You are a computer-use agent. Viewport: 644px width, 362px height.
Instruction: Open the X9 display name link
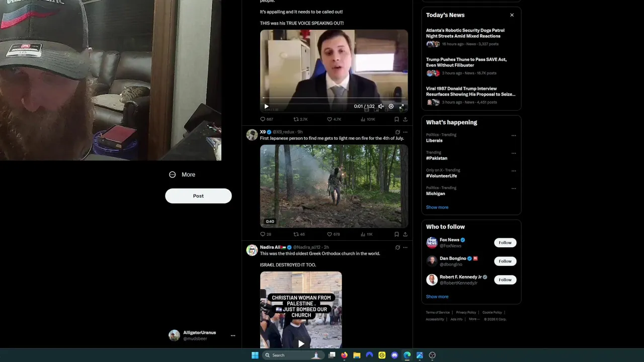pyautogui.click(x=263, y=132)
